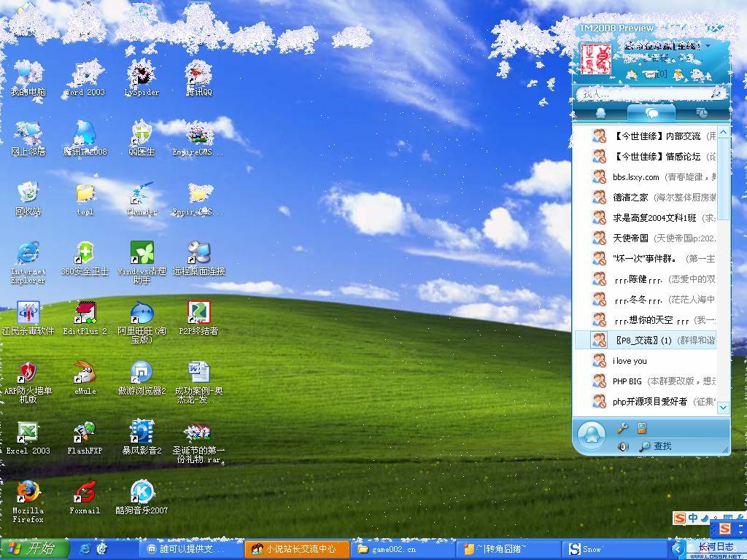The width and height of the screenshot is (747, 560).
Task: Open the 天使帝国 group entry
Action: 646,238
